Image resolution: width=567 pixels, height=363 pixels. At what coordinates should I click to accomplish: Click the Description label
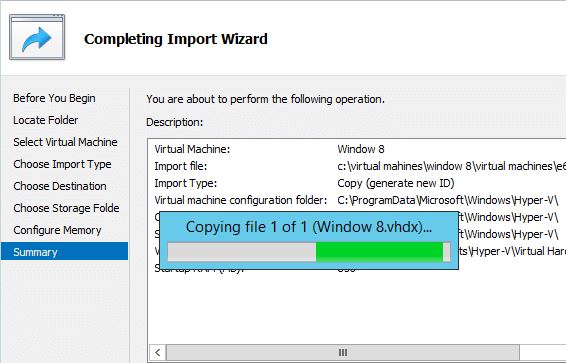click(x=175, y=122)
